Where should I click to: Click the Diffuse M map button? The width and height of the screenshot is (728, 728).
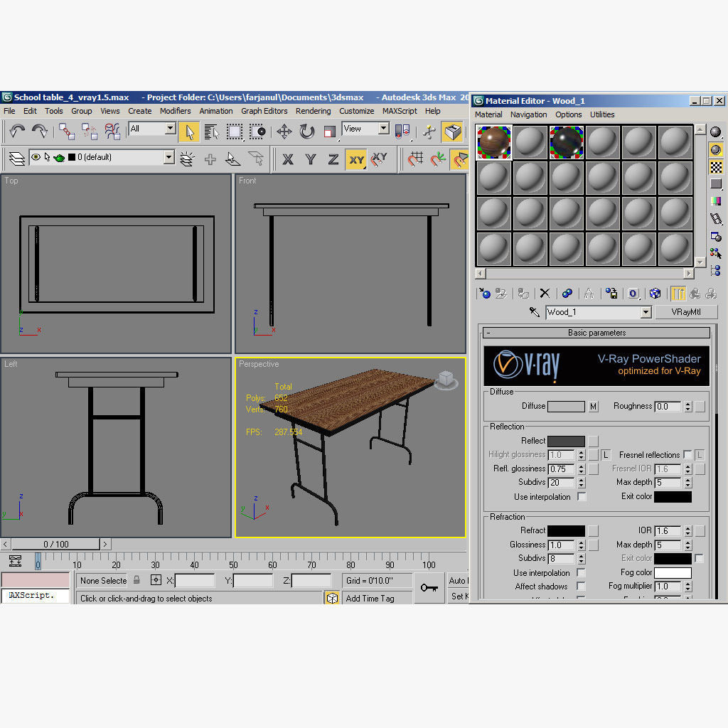pyautogui.click(x=593, y=406)
